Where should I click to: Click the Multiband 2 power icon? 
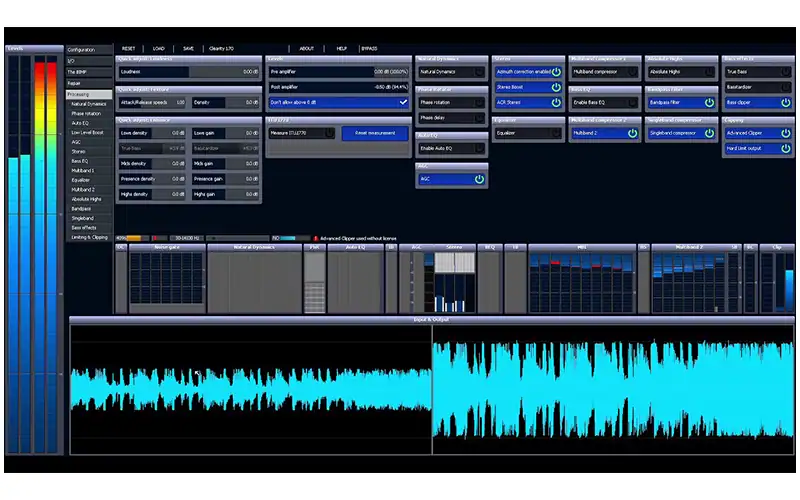(632, 133)
